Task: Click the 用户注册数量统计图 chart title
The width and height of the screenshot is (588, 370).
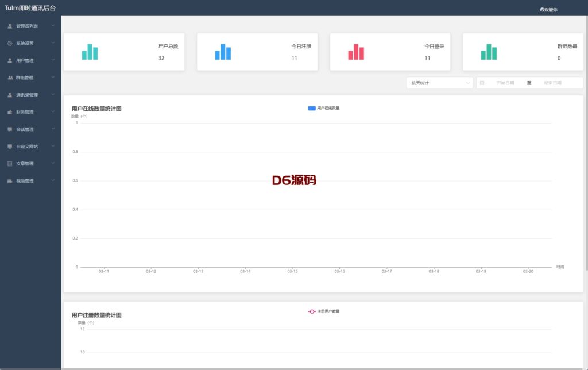Action: pyautogui.click(x=96, y=315)
